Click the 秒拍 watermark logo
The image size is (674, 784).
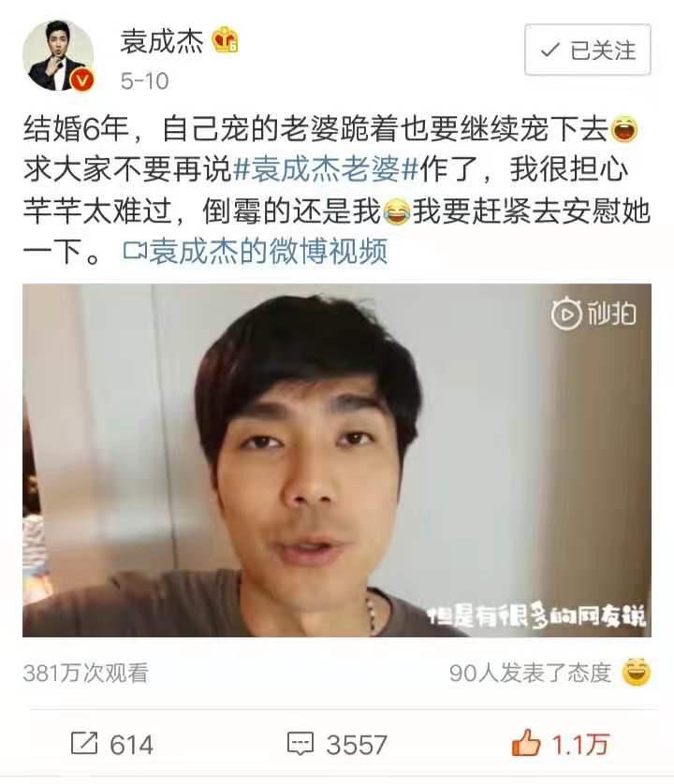pyautogui.click(x=593, y=314)
